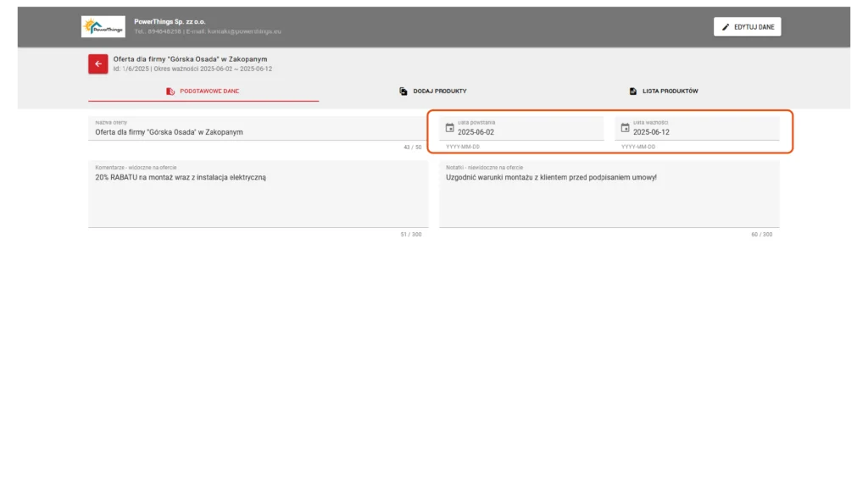Focus the Nazwa oferty text field
Screen dimensions: 868x488
click(x=254, y=132)
